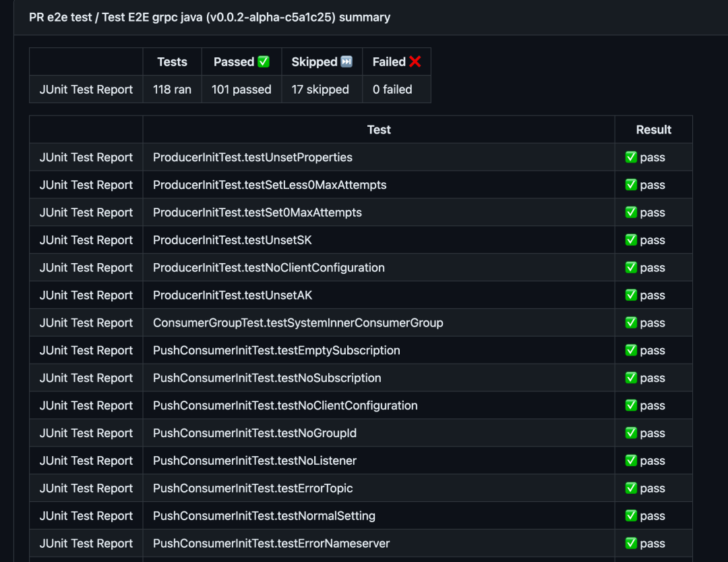
Task: Click the skip-forward icon in Skipped header
Action: pos(346,62)
